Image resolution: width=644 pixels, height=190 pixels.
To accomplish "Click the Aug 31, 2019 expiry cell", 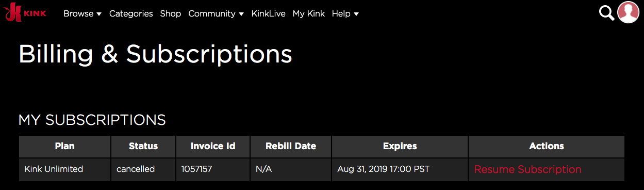I will (400, 169).
